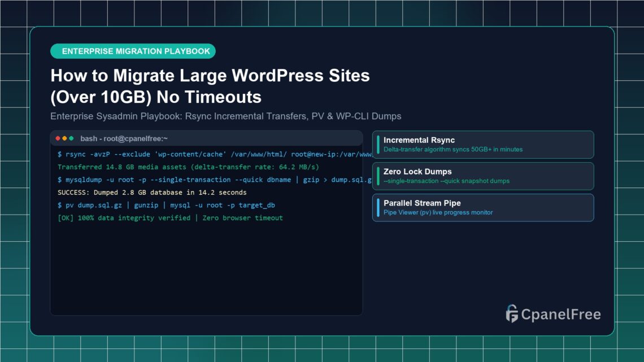Select the Parallel Stream Pipe card
Screen dimensions: 644x362
pos(483,208)
